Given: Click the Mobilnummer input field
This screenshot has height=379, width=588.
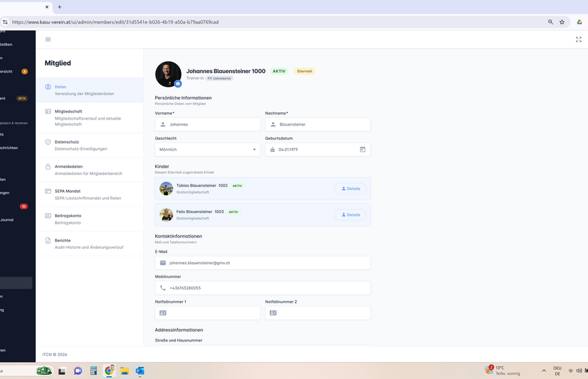Looking at the screenshot, I should (x=263, y=288).
